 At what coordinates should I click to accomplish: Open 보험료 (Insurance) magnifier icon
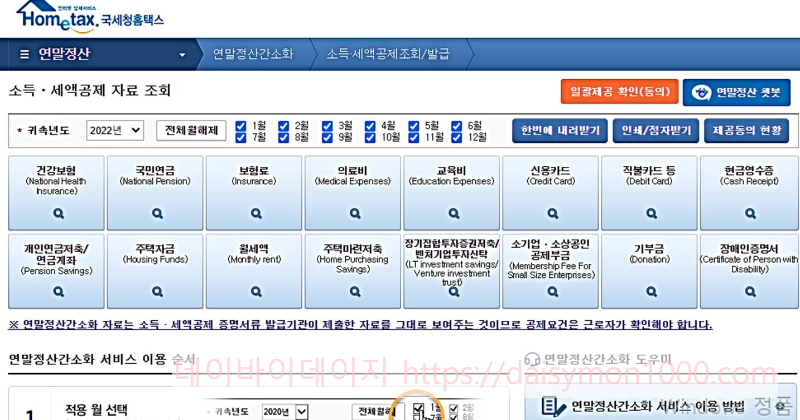tap(256, 213)
